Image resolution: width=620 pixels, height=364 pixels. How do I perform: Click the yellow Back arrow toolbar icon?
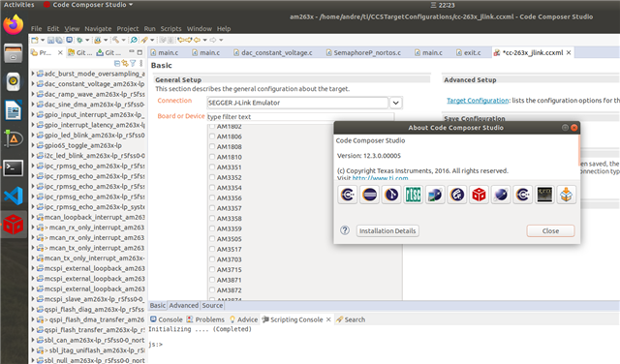tap(197, 40)
